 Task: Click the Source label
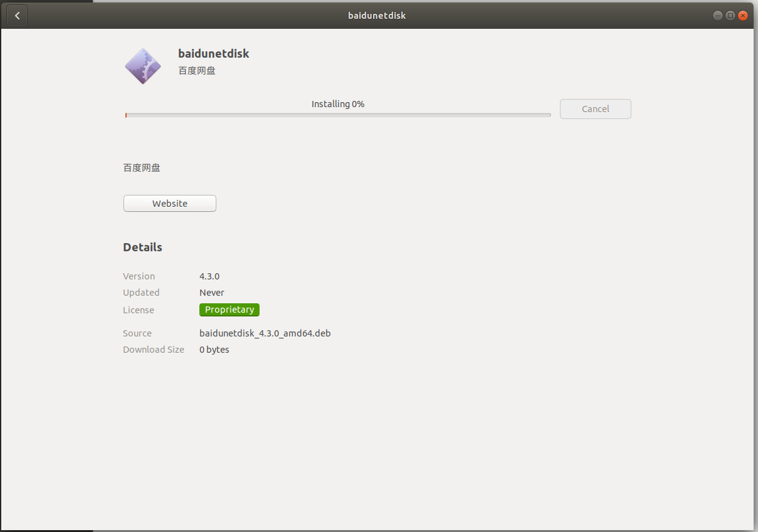pos(137,333)
